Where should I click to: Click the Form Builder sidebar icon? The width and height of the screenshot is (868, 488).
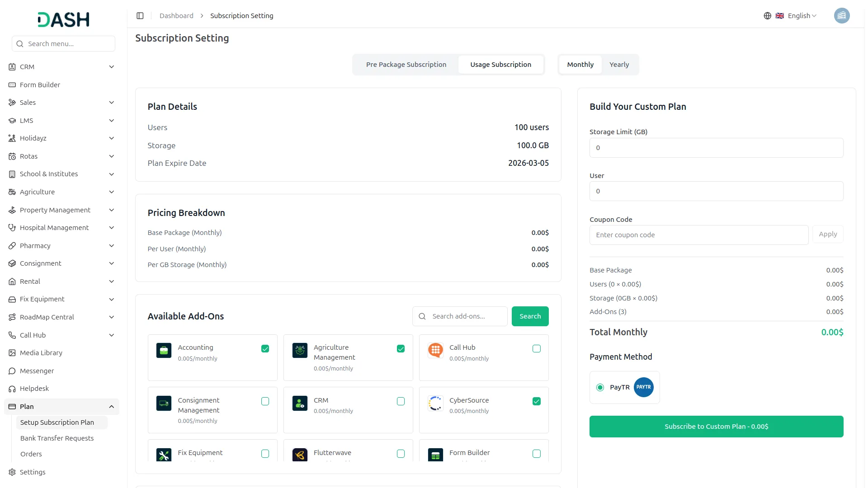(12, 85)
